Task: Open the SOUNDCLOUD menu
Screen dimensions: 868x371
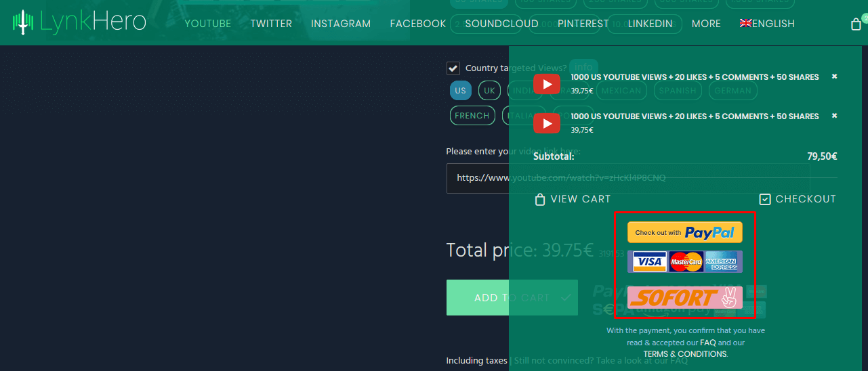Action: click(x=502, y=24)
